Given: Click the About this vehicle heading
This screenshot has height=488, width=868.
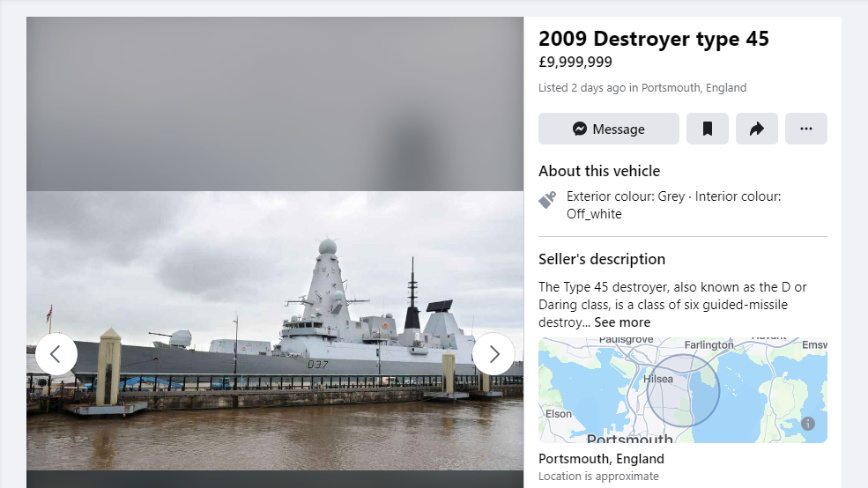Looking at the screenshot, I should click(x=599, y=171).
